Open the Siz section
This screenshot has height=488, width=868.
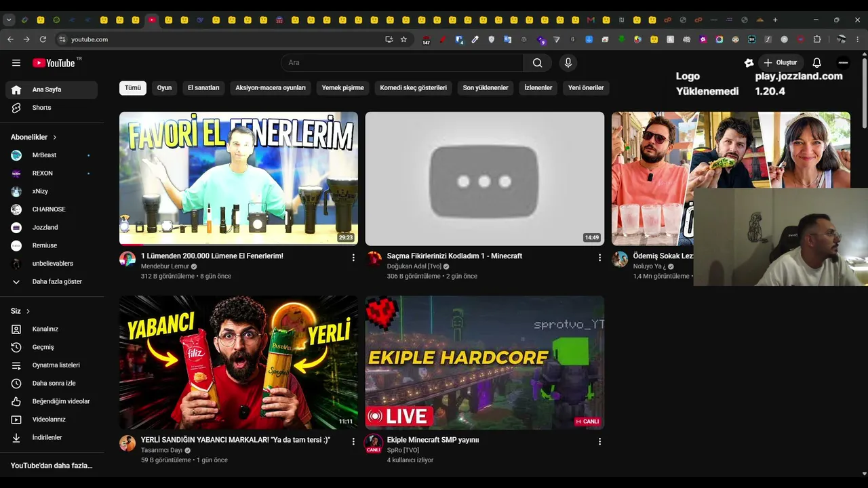point(20,311)
